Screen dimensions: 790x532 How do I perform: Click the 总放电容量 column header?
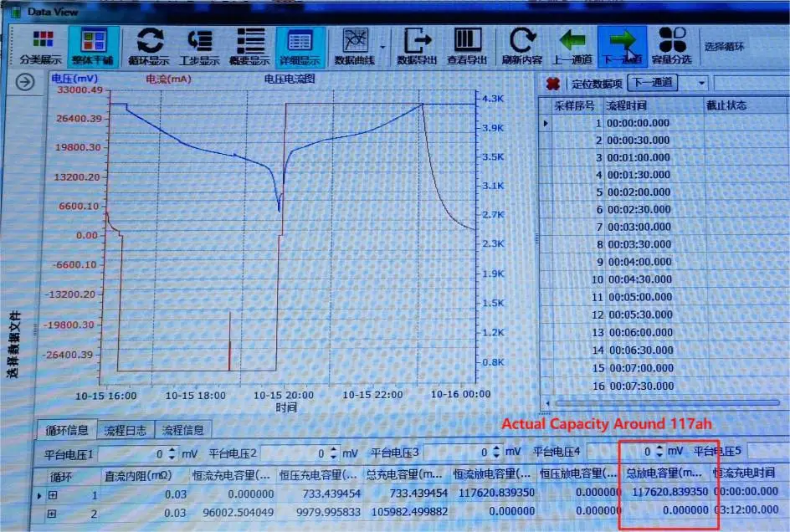tap(664, 473)
